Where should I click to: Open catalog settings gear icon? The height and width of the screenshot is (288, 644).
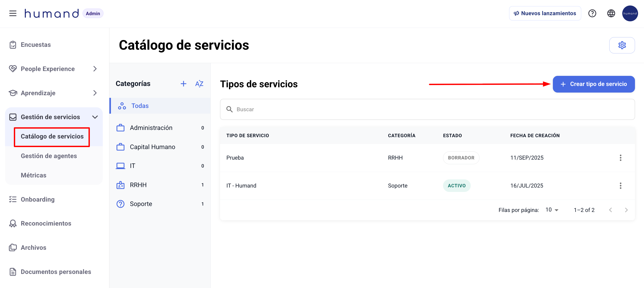click(622, 45)
